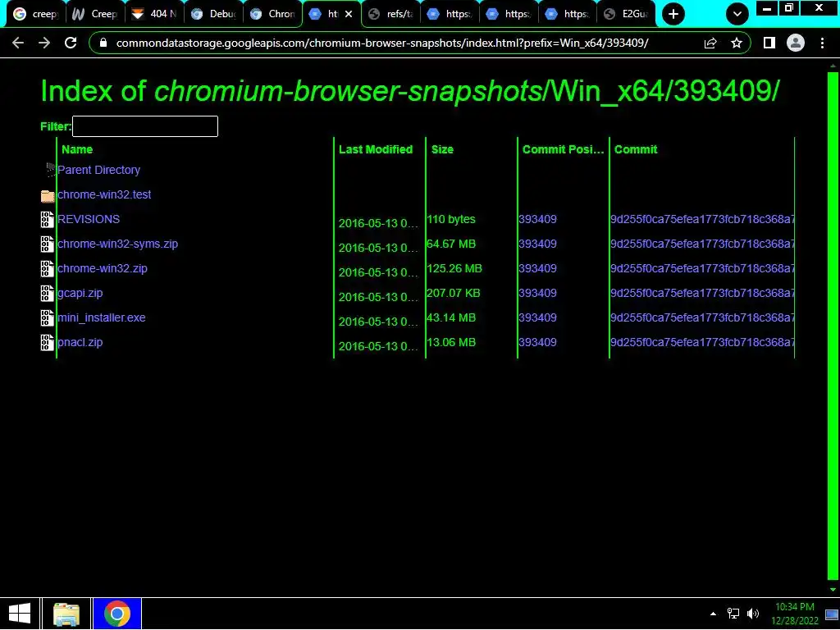Open commit position 393409 in REVISIONS row

(x=537, y=219)
